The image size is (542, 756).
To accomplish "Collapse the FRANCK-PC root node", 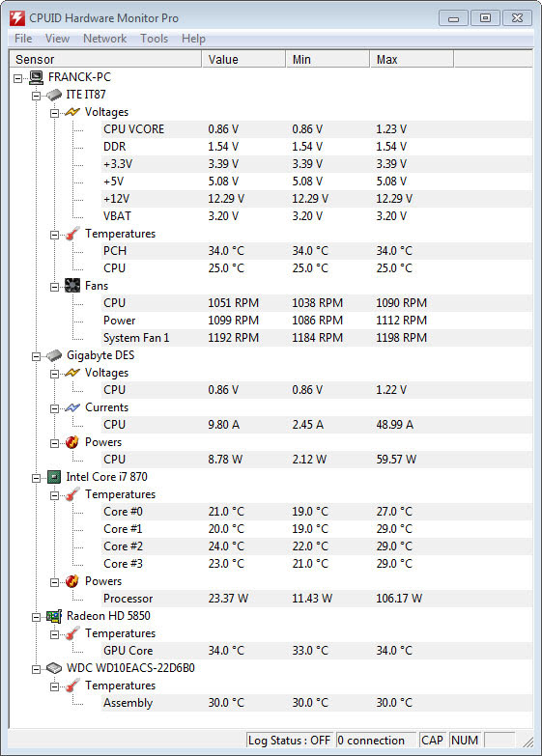I will (17, 78).
